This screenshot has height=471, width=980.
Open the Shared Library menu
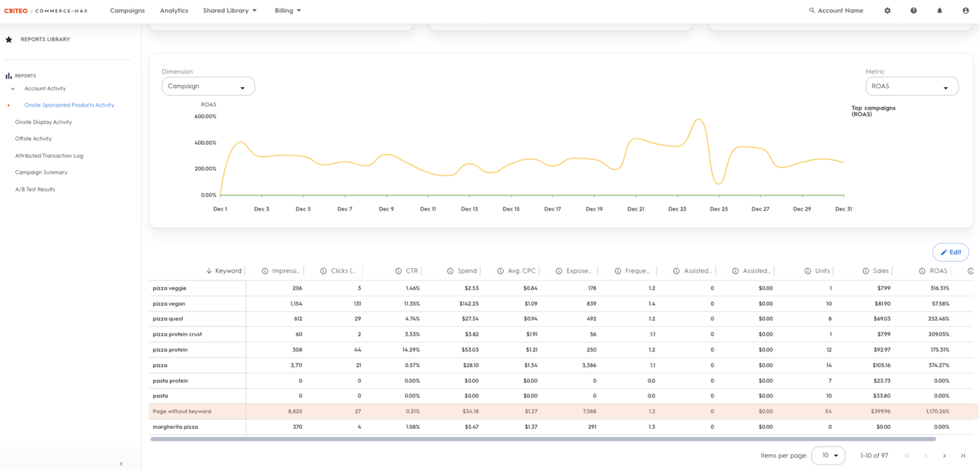tap(230, 11)
